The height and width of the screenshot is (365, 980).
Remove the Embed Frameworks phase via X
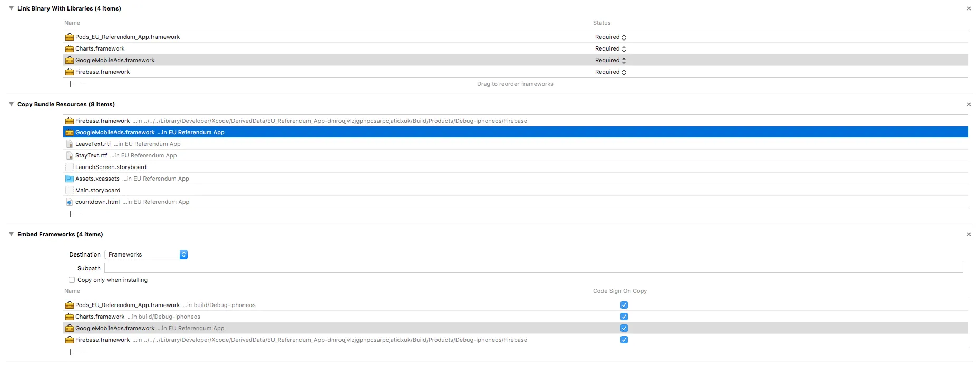coord(968,234)
